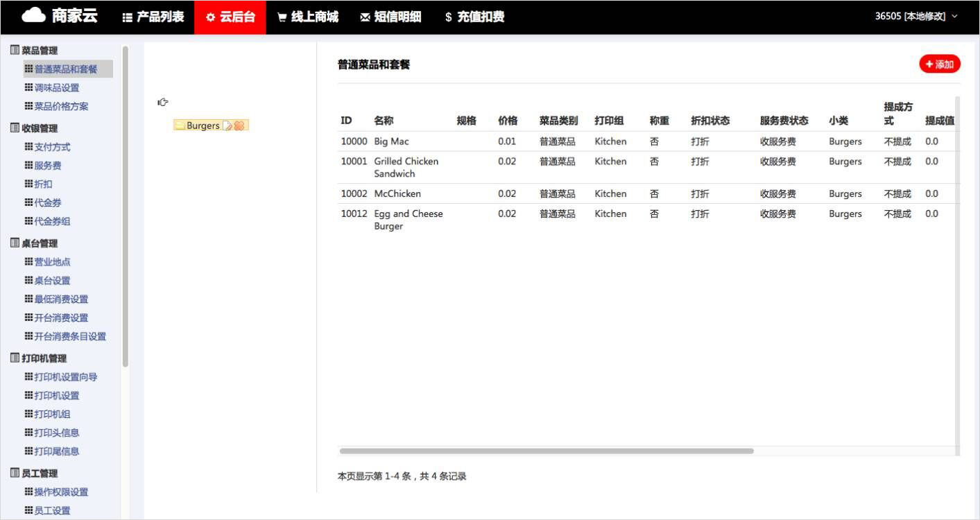This screenshot has height=520, width=980.
Task: Open 服务费 in the sidebar
Action: (x=43, y=166)
